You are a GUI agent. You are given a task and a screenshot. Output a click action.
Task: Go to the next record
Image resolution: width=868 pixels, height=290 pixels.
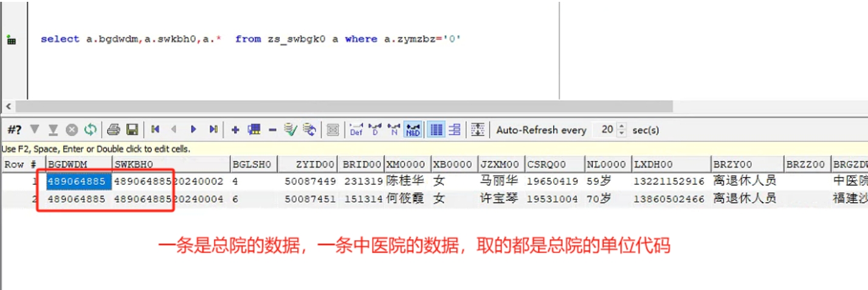tap(193, 129)
